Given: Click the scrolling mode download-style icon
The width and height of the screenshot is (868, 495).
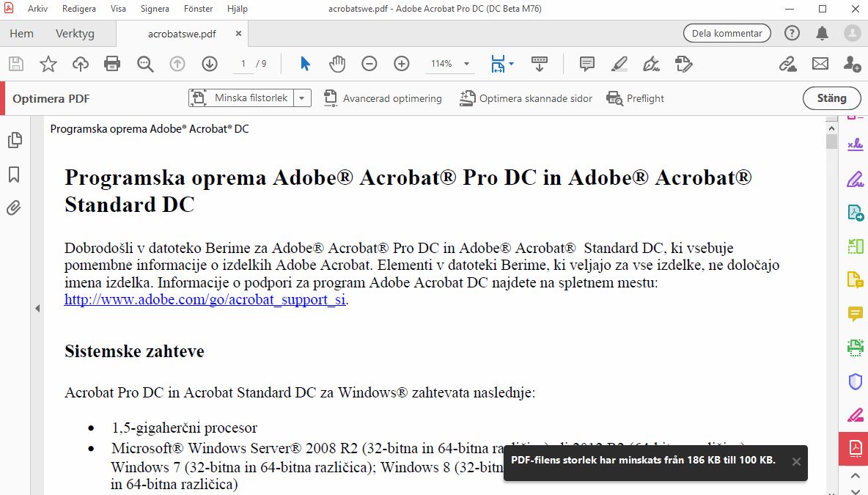Looking at the screenshot, I should pyautogui.click(x=539, y=65).
